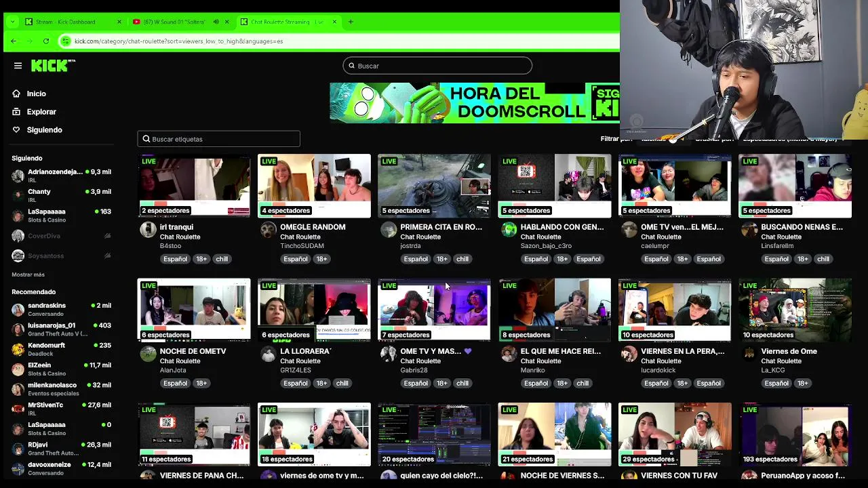
Task: Open AlanJota avatar beside NOCHE DE OMETV
Action: tap(148, 354)
